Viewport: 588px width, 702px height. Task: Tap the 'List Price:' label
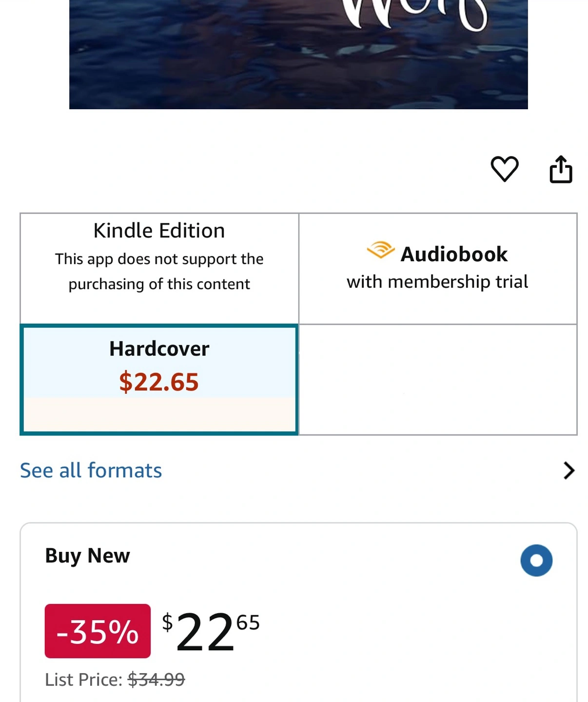(x=84, y=679)
